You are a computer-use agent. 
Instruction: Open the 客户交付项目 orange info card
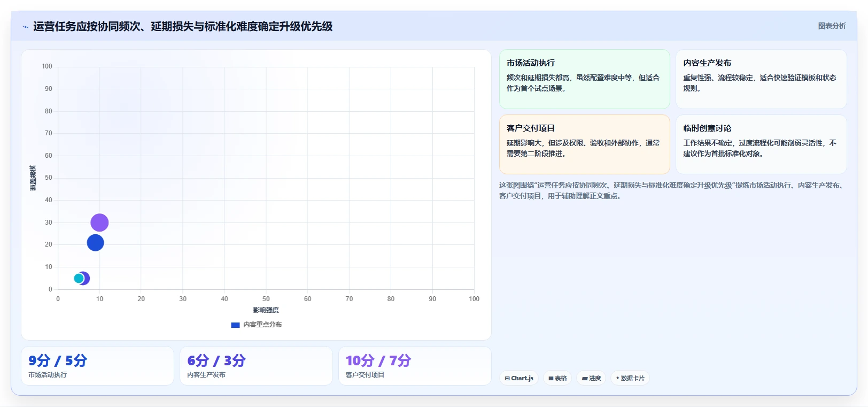coord(584,144)
